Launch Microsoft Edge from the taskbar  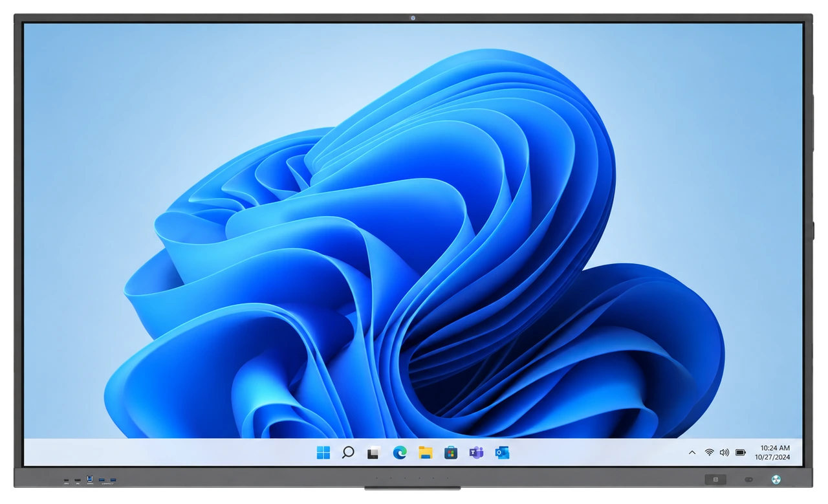pos(400,453)
